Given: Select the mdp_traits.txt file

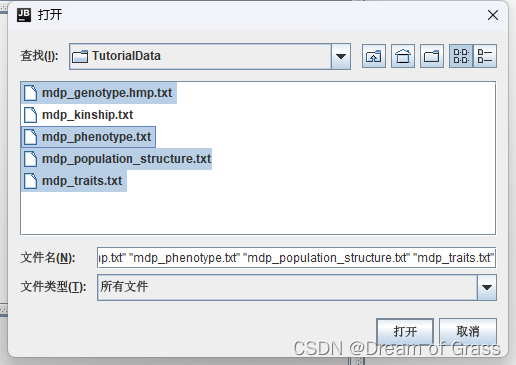Looking at the screenshot, I should pyautogui.click(x=74, y=181).
